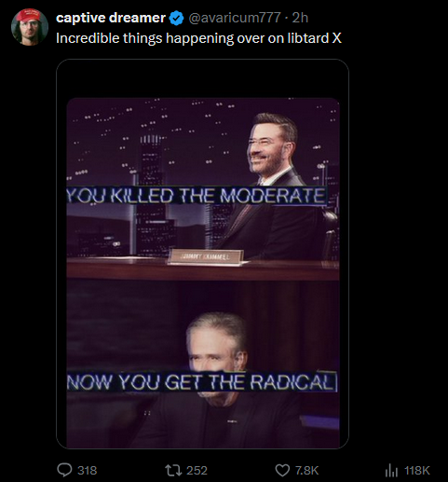
Task: Click the 252 reposts count
Action: click(x=197, y=471)
